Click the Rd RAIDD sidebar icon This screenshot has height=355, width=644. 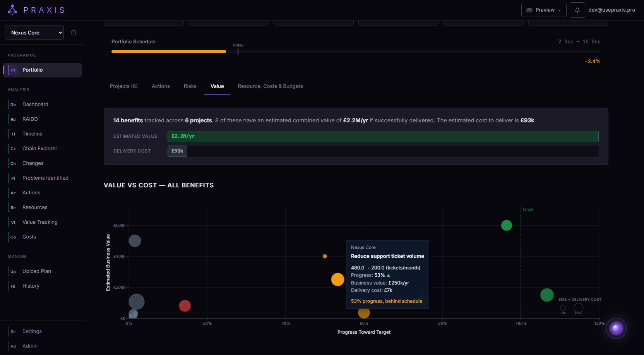click(13, 119)
